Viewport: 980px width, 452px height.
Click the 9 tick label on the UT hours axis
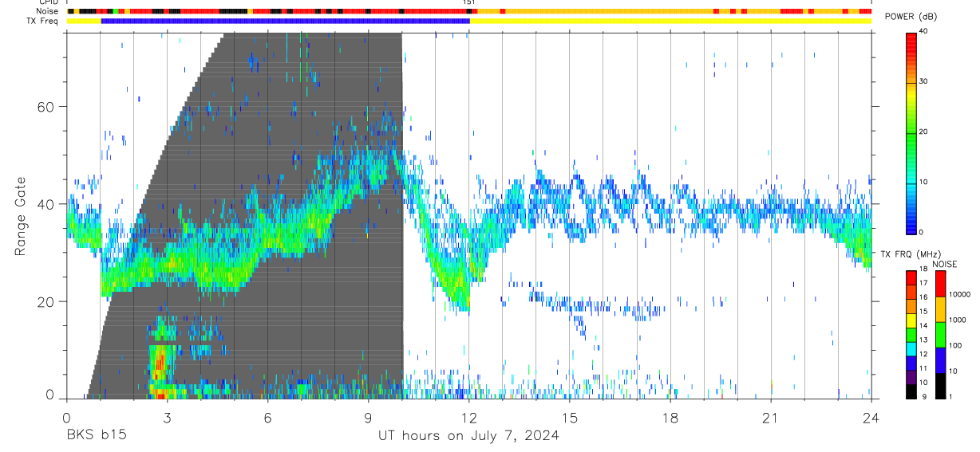(x=368, y=418)
